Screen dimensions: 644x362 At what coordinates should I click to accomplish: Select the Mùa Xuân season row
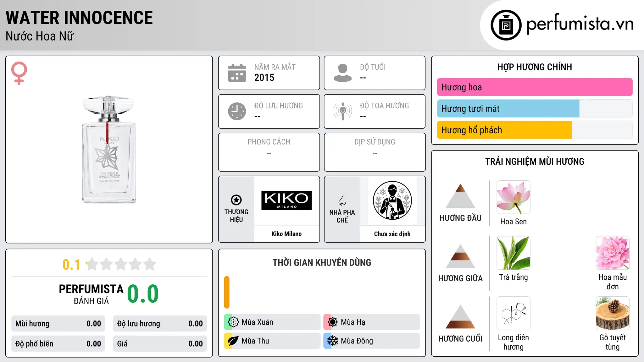pyautogui.click(x=272, y=322)
